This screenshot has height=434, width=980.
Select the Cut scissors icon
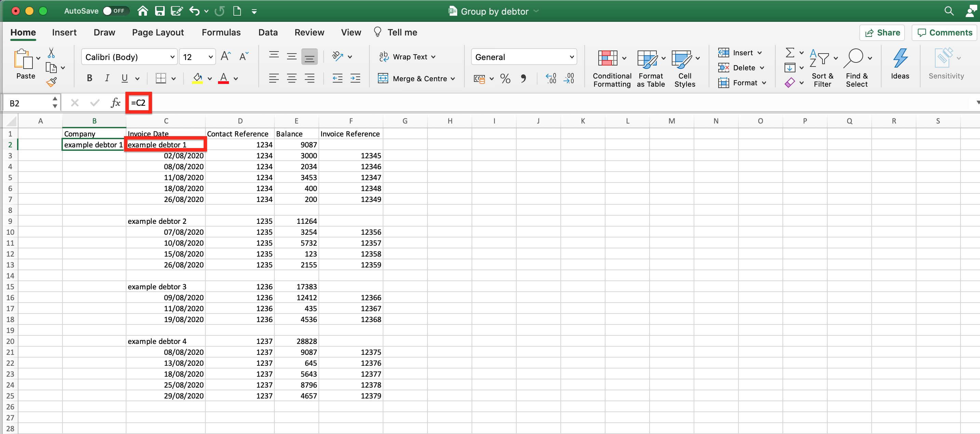pyautogui.click(x=51, y=53)
